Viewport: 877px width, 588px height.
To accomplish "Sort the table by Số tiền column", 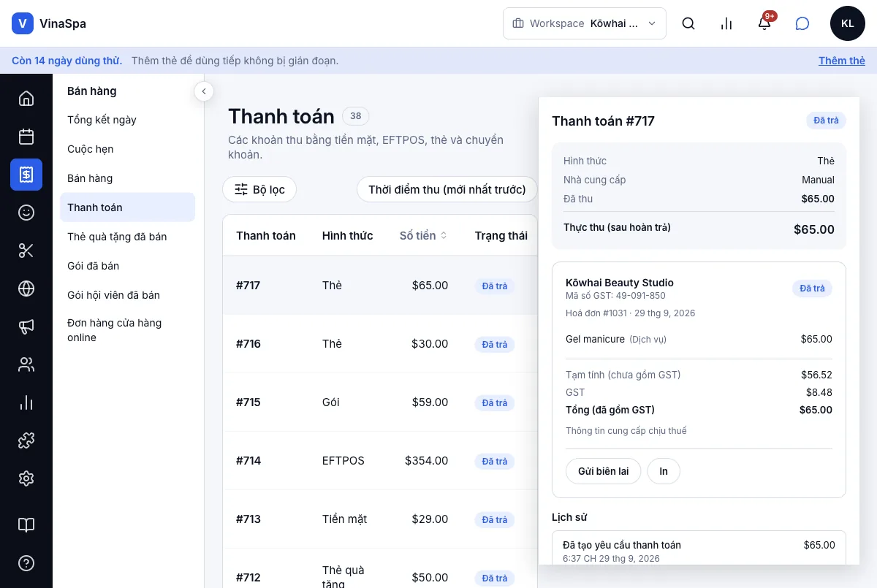I will coord(423,235).
